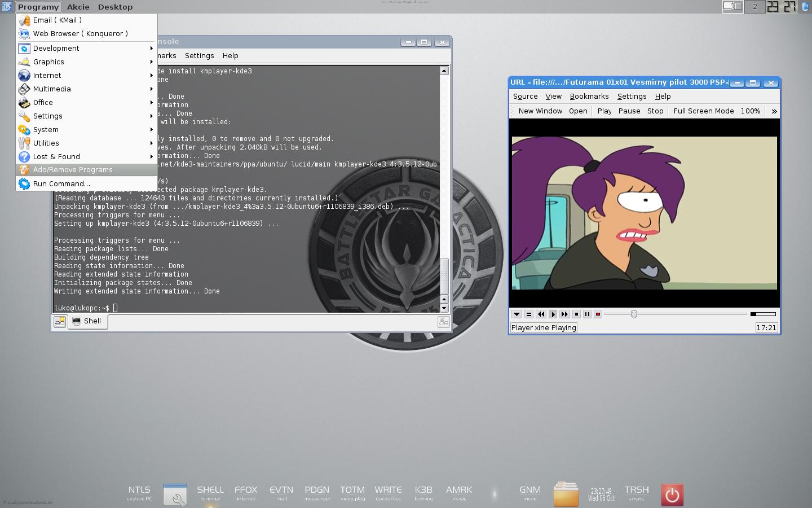This screenshot has width=812, height=508.
Task: Adjust the volume bar in KMPlayer
Action: (763, 314)
